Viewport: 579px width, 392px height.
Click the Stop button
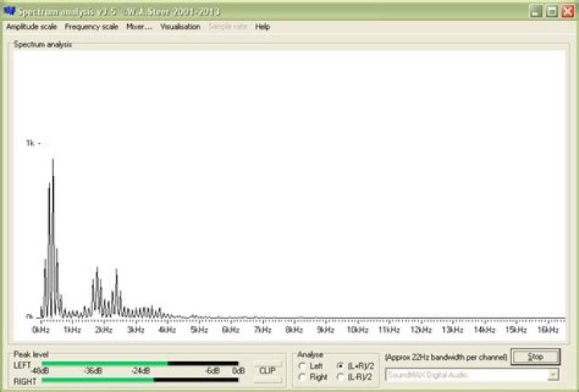pos(536,357)
